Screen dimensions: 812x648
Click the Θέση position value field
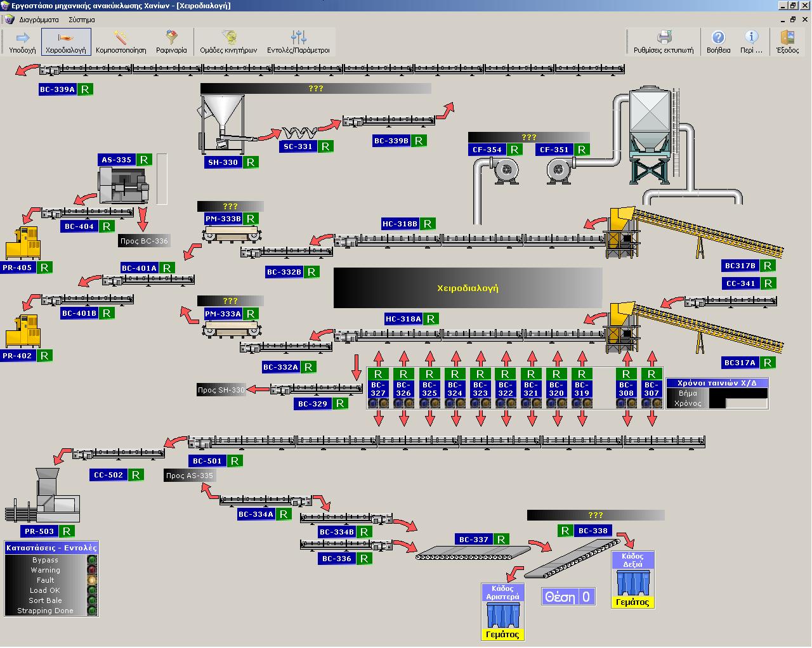(586, 597)
